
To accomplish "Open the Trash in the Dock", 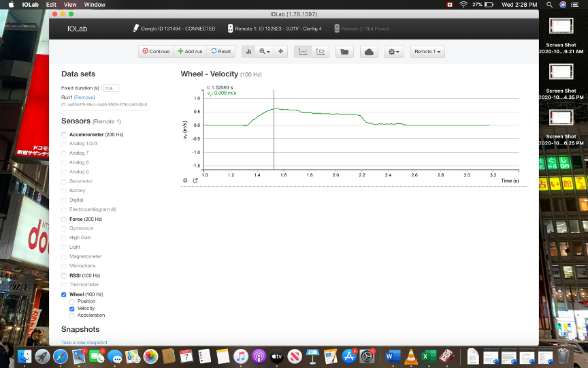I will tap(563, 356).
